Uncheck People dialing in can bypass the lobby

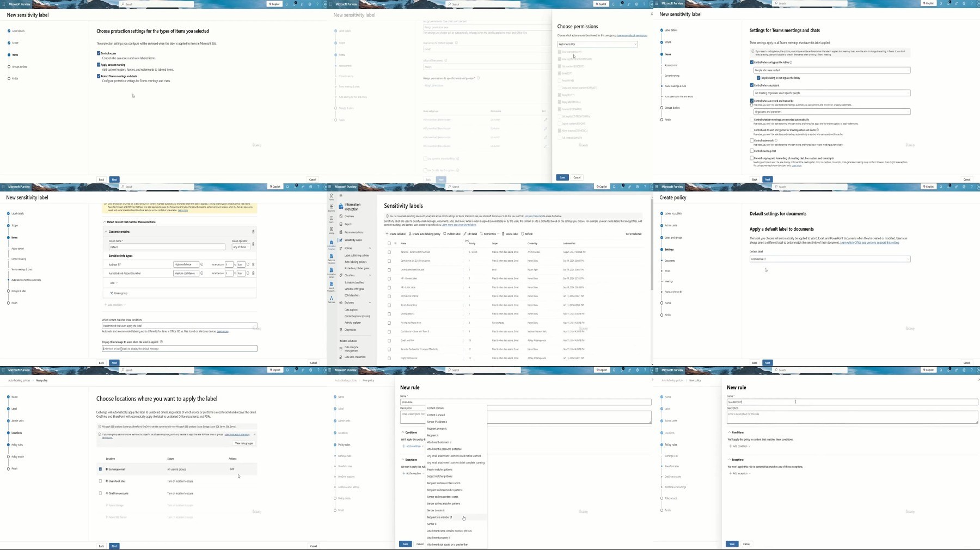click(x=758, y=78)
